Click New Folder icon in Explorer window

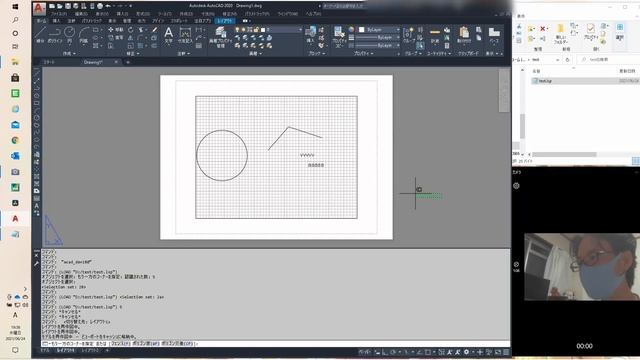tap(561, 34)
